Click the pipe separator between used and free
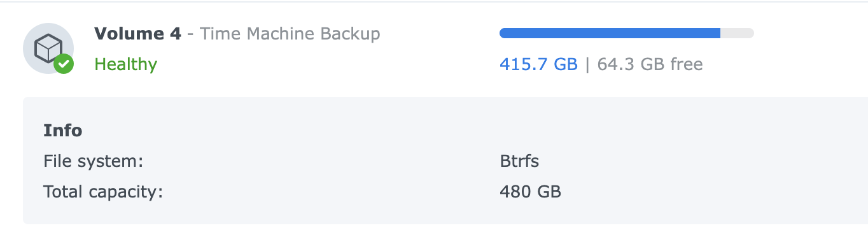The image size is (868, 237). pos(587,64)
